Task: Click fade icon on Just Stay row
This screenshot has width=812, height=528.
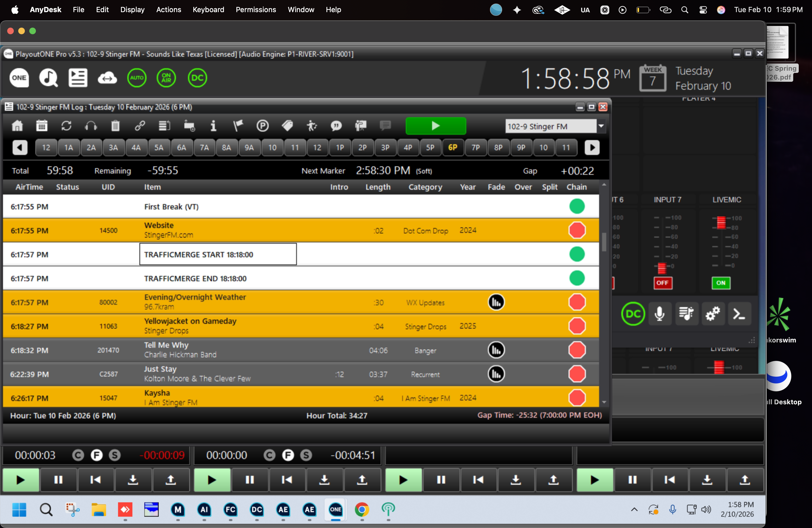Action: pyautogui.click(x=496, y=374)
